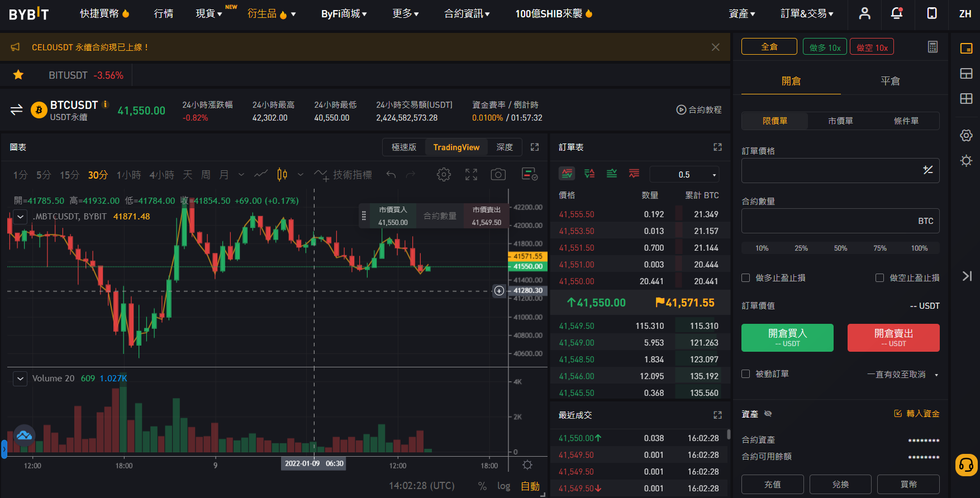
Task: Switch chart to 深度 view
Action: click(x=505, y=147)
